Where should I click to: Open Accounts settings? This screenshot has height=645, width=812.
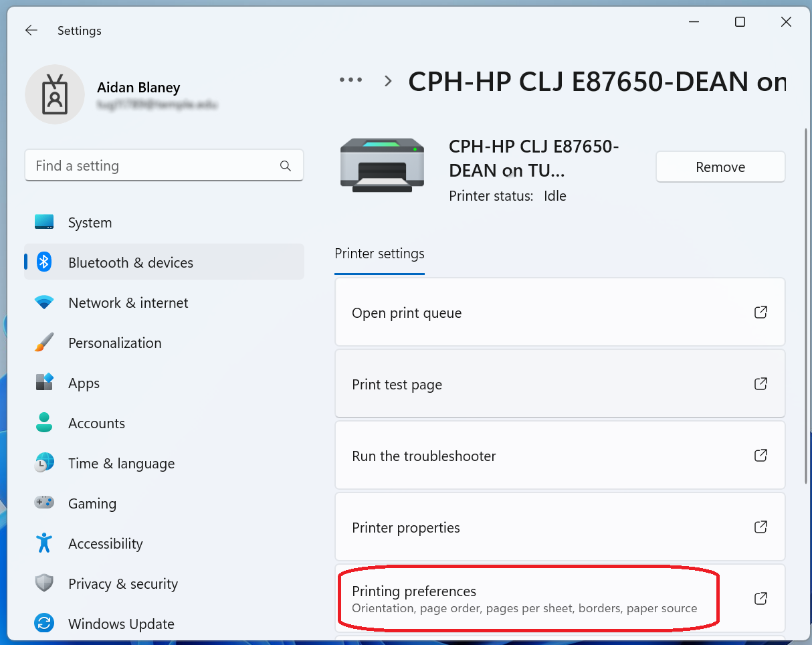164,423
